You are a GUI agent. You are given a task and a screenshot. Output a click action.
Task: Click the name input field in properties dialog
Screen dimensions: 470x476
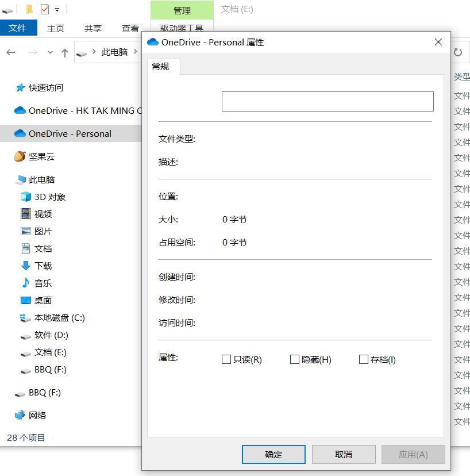point(328,101)
